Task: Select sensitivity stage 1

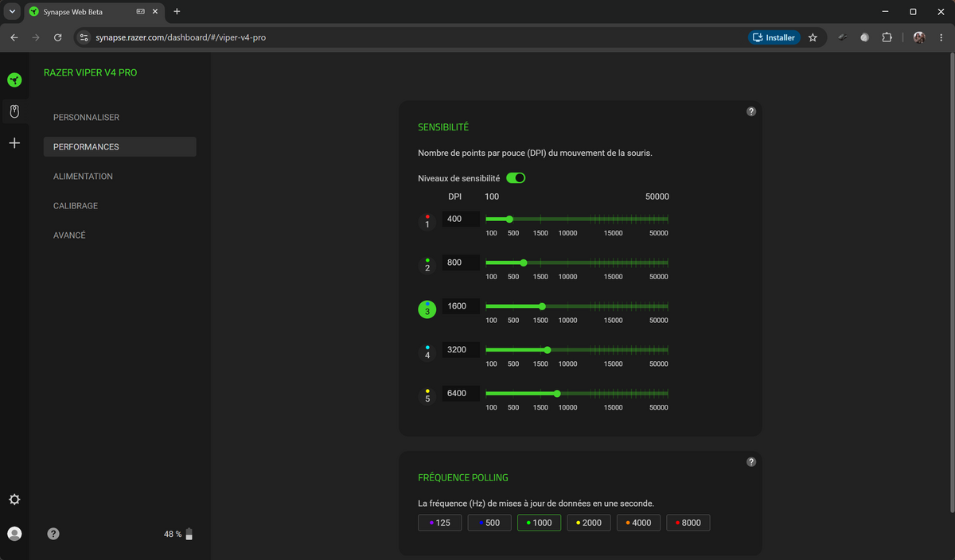Action: coord(427,221)
